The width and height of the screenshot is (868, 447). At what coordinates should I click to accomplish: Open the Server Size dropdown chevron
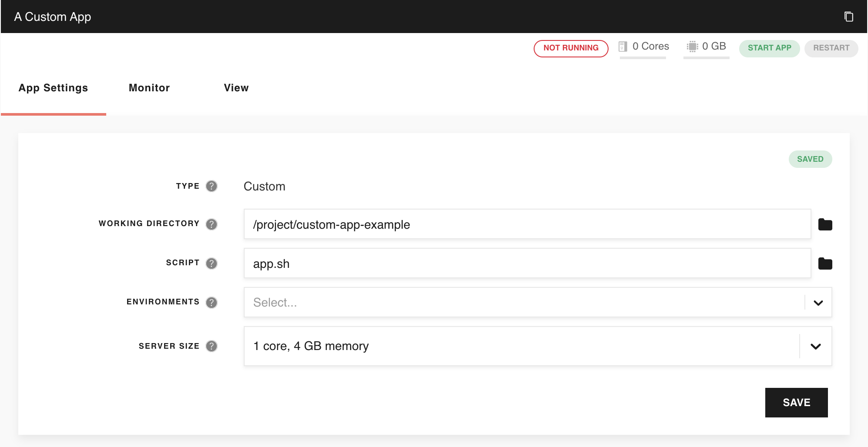tap(815, 347)
